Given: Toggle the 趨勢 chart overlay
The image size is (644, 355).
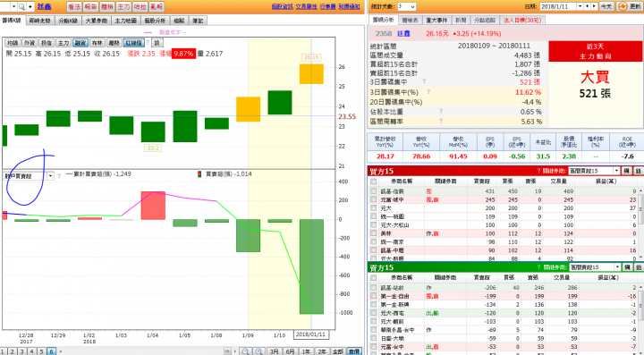Looking at the screenshot, I should coord(114,43).
